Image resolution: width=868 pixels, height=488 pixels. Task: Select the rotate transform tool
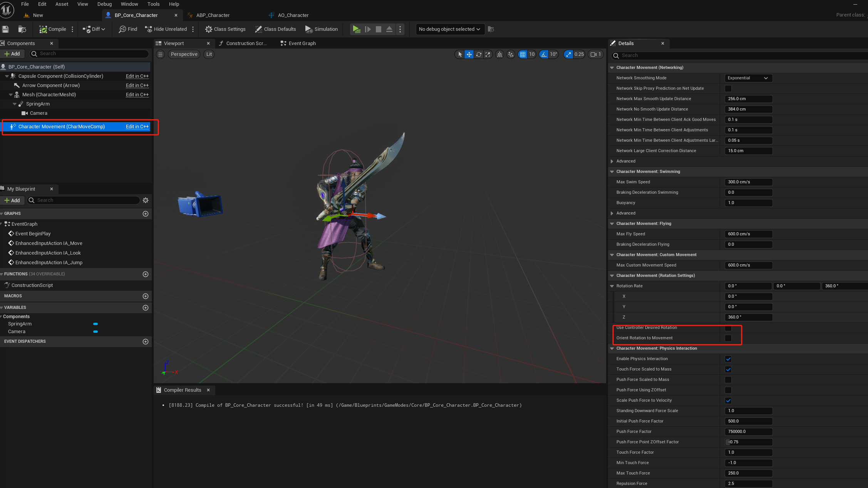click(x=479, y=55)
